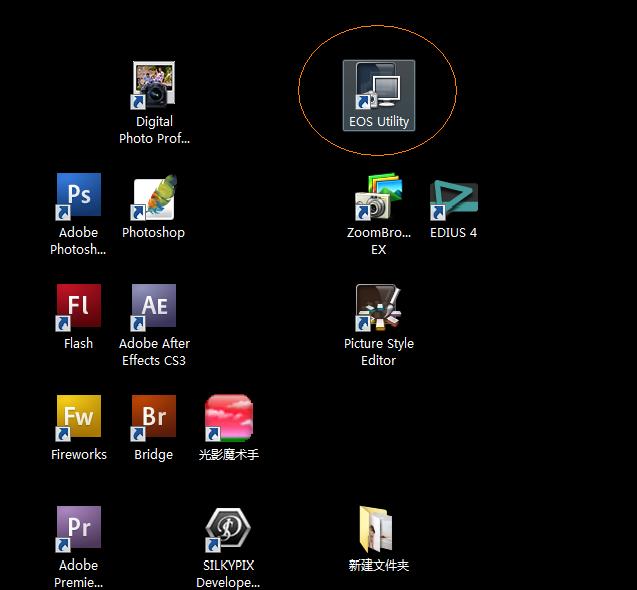Select the SILKYPIX Developer icon
The height and width of the screenshot is (590, 637).
click(228, 529)
